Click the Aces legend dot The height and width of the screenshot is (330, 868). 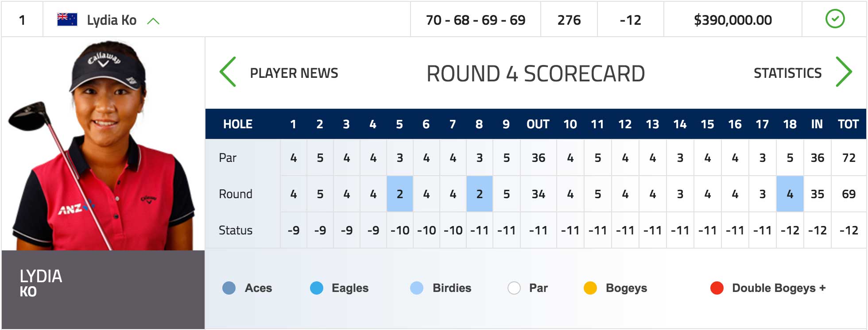229,288
